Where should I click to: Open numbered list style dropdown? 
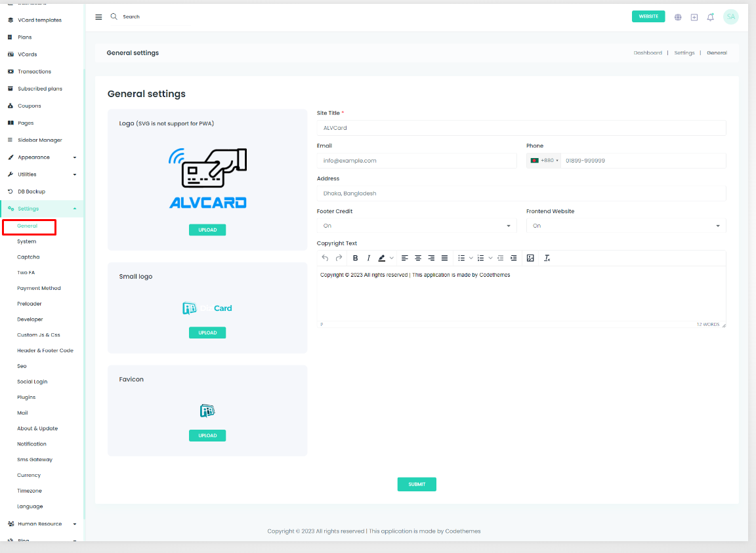[490, 258]
